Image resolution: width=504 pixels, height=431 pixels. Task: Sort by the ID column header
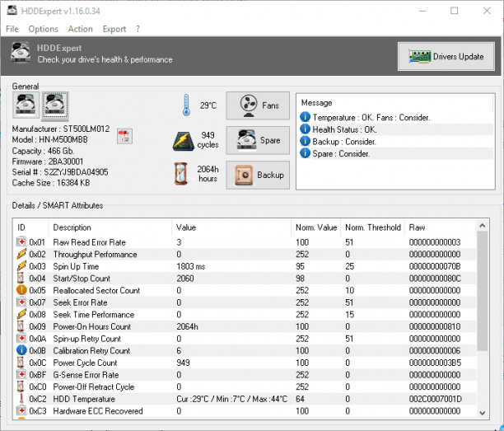[x=31, y=227]
